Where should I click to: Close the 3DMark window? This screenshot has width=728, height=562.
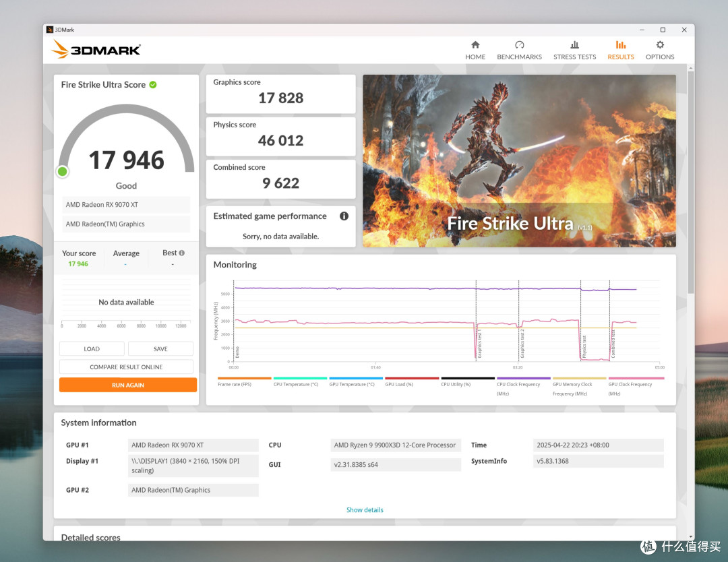click(684, 30)
